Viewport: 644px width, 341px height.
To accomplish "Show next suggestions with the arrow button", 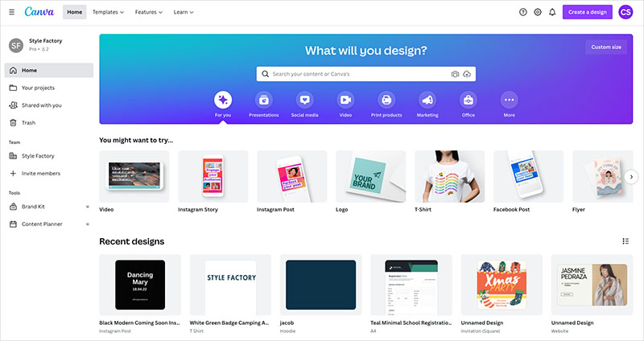I will click(631, 177).
